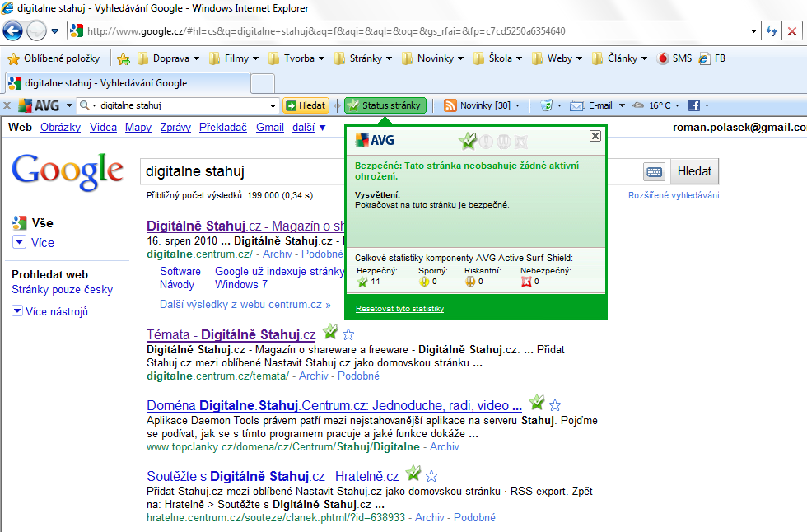Select the digitalne stahuj browser tab
The image size is (807, 532).
click(x=127, y=83)
